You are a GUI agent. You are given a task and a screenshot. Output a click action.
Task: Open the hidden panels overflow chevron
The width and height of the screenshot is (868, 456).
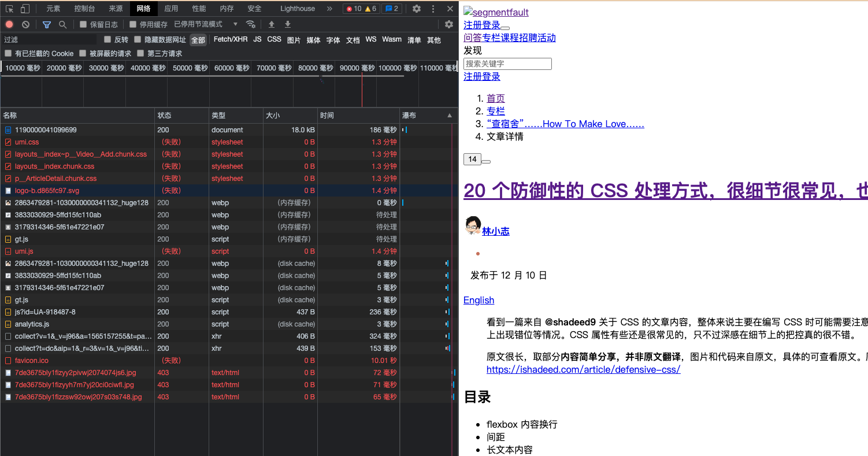[329, 9]
